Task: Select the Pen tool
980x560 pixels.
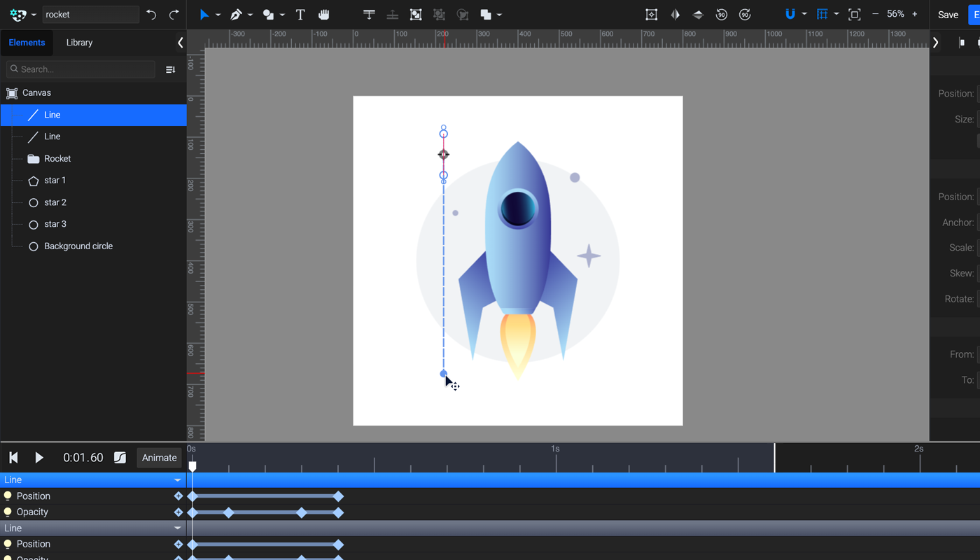Action: pos(236,15)
